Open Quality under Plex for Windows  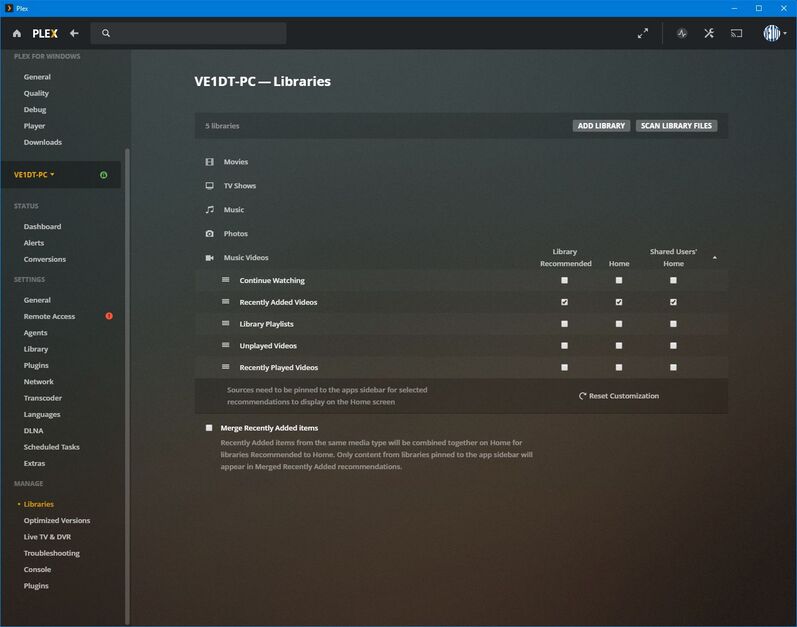tap(36, 93)
